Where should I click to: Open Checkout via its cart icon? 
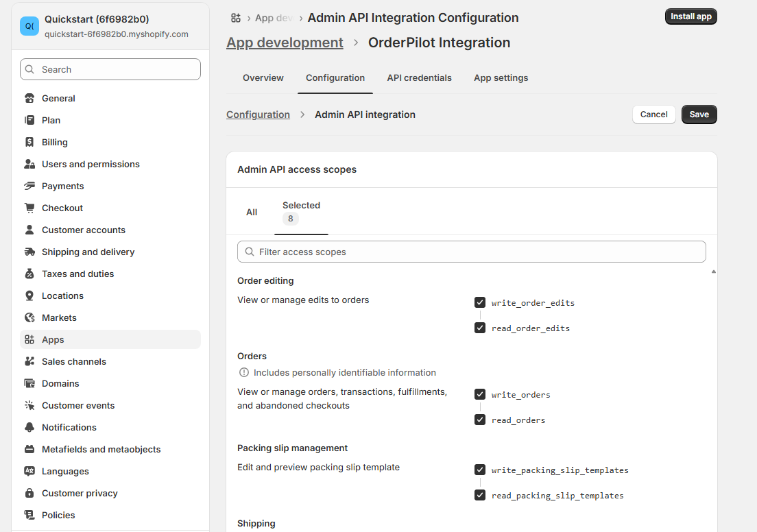click(30, 208)
